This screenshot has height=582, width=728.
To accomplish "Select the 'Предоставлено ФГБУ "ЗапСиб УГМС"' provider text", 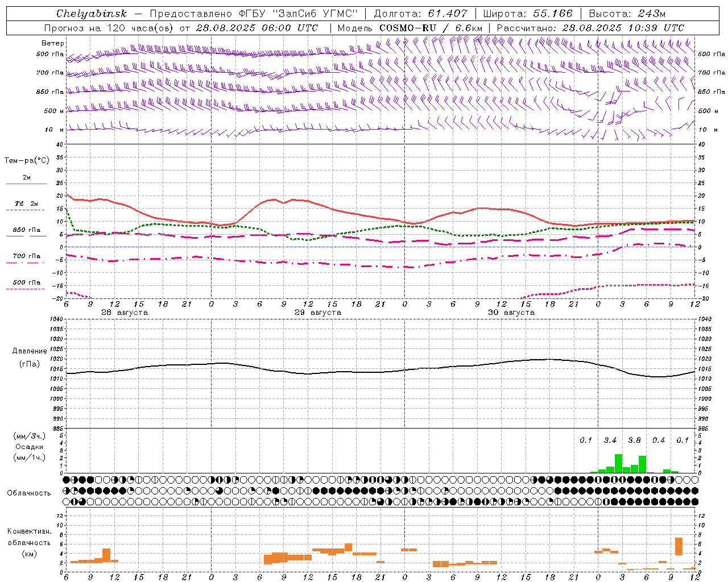I will 254,14.
